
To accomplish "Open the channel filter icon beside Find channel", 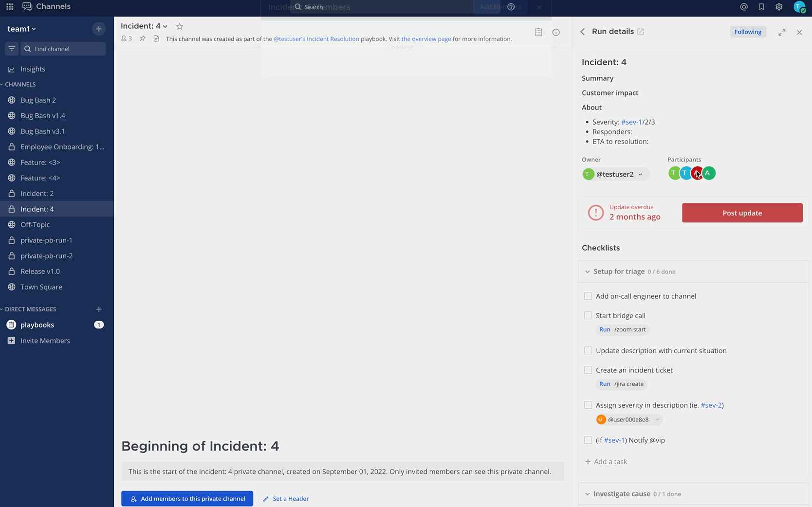I will pyautogui.click(x=11, y=49).
